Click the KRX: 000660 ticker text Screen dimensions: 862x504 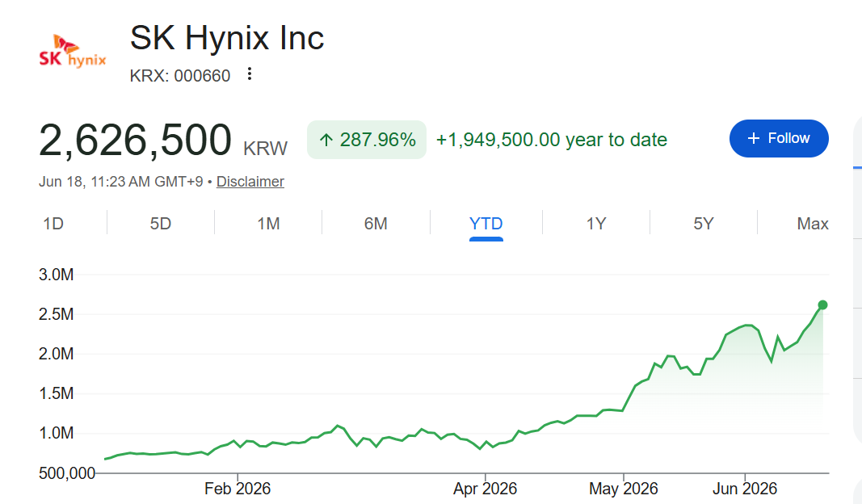(x=180, y=76)
